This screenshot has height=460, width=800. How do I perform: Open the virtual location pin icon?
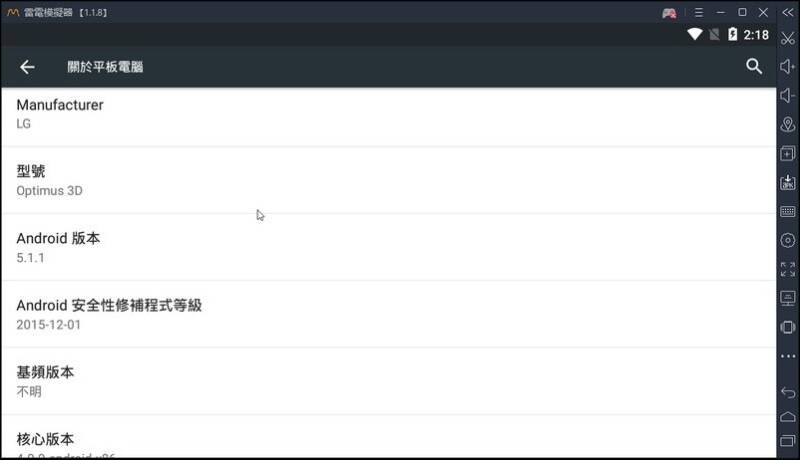click(x=788, y=124)
